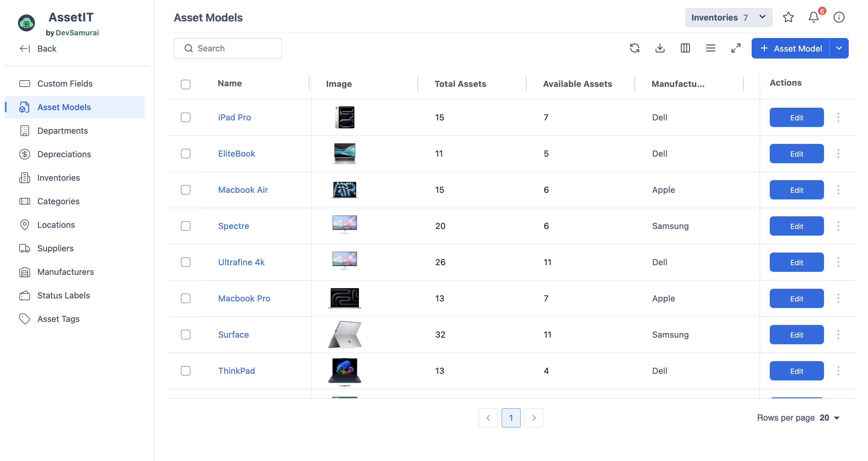Click the favorites star icon
This screenshot has height=461, width=868.
point(788,17)
